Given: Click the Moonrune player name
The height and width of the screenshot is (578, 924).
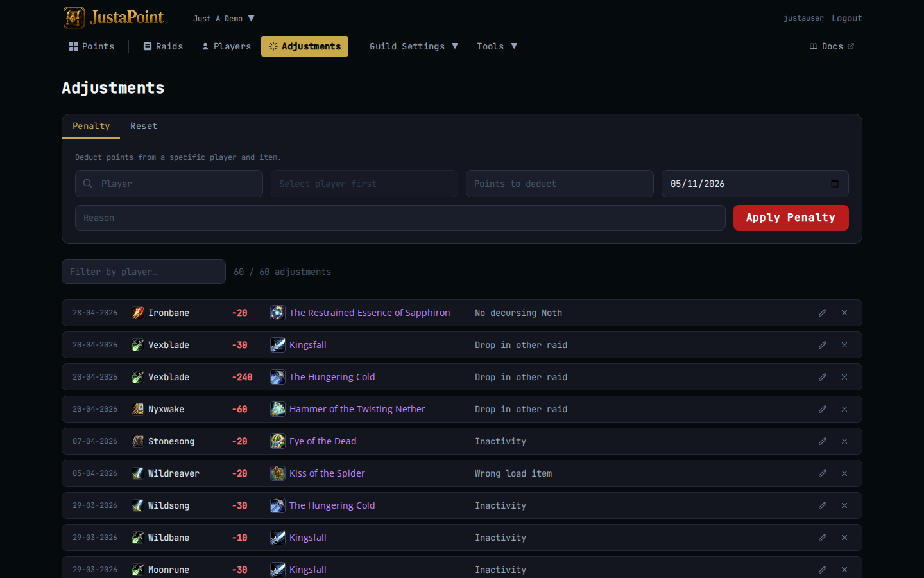Looking at the screenshot, I should (169, 570).
